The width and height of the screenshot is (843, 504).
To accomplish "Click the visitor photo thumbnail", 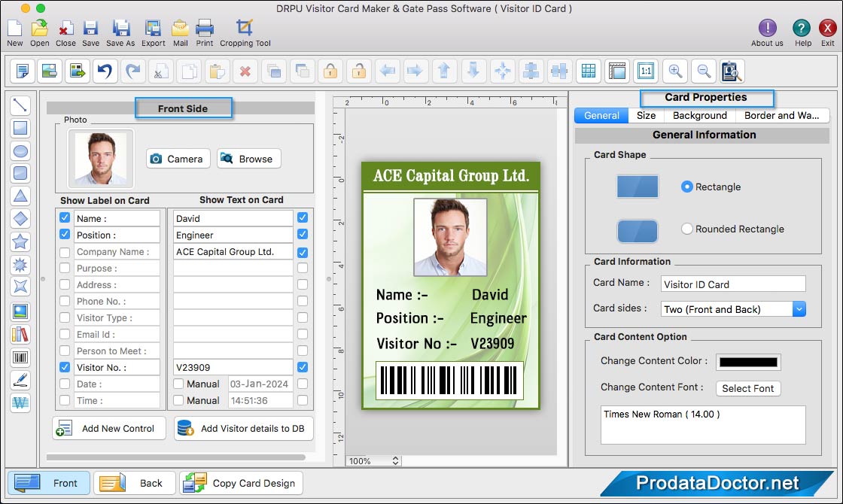I will (101, 159).
